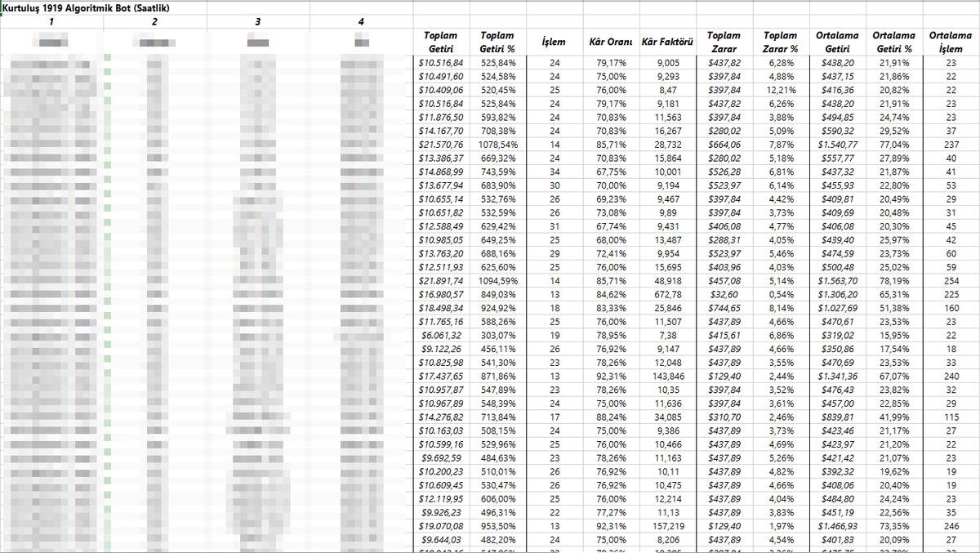The image size is (980, 553).
Task: Click the Toplam Zarar value $664,06
Action: tap(724, 144)
